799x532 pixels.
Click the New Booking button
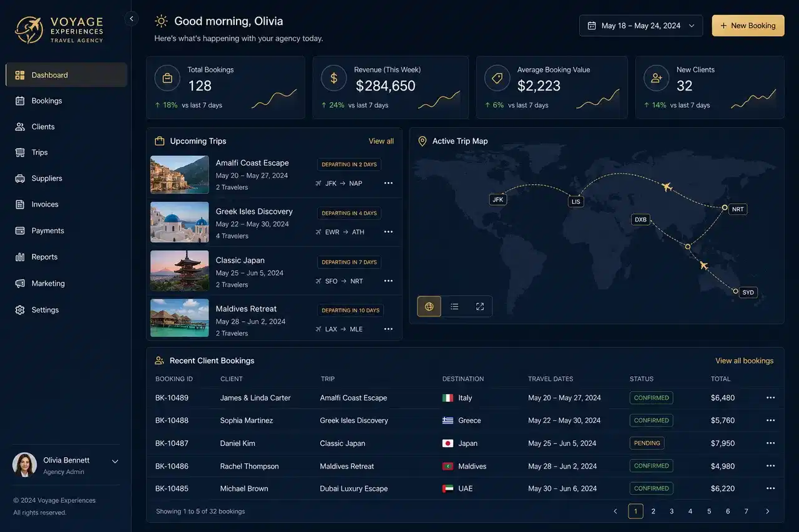tap(748, 26)
